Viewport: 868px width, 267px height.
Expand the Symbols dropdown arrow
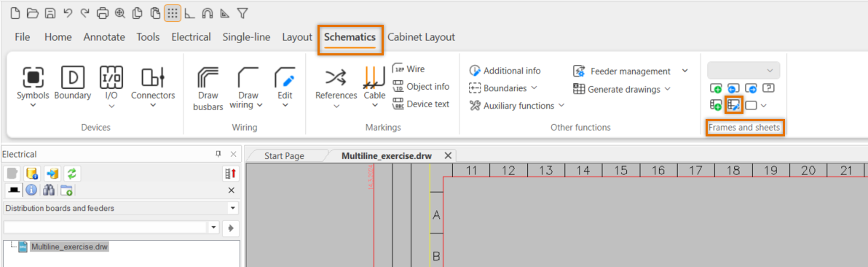click(x=33, y=105)
